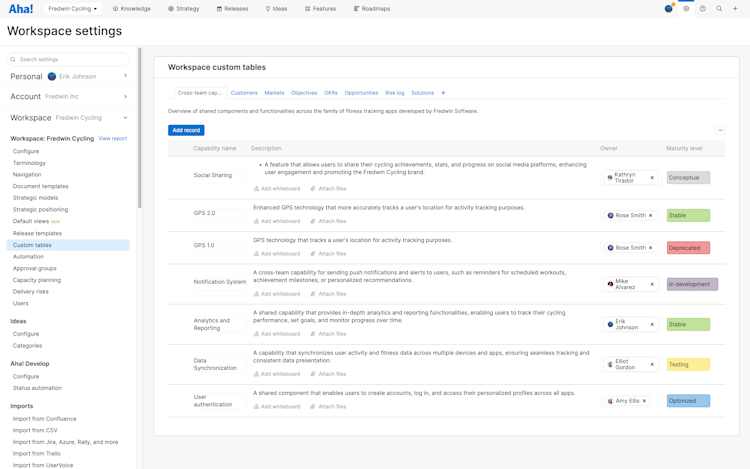Open the Strategy menu
The height and width of the screenshot is (469, 750).
coord(184,9)
